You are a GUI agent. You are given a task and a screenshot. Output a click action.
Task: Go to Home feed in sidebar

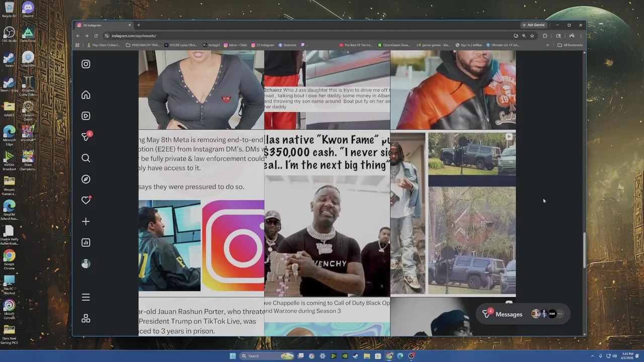coord(86,95)
